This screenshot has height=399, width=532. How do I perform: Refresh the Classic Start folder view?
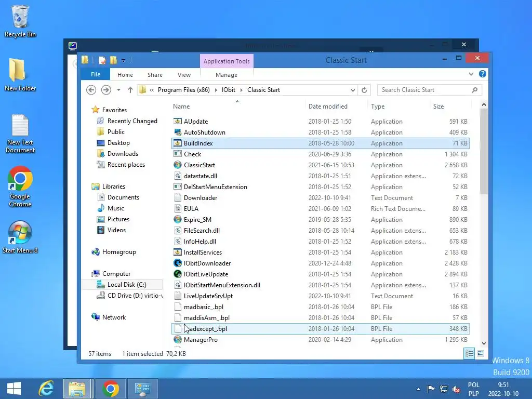point(364,90)
